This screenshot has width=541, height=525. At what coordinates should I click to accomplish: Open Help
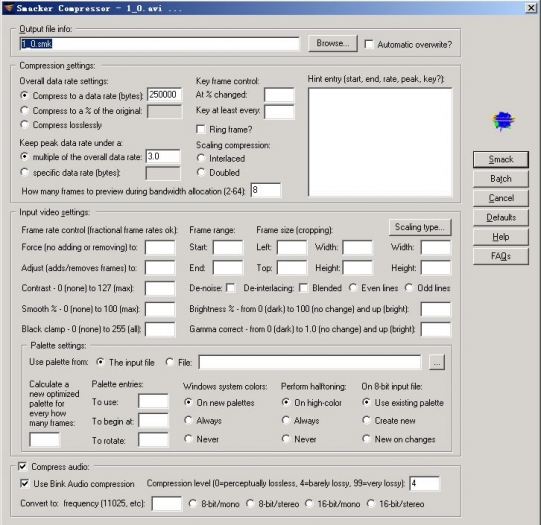(x=501, y=237)
